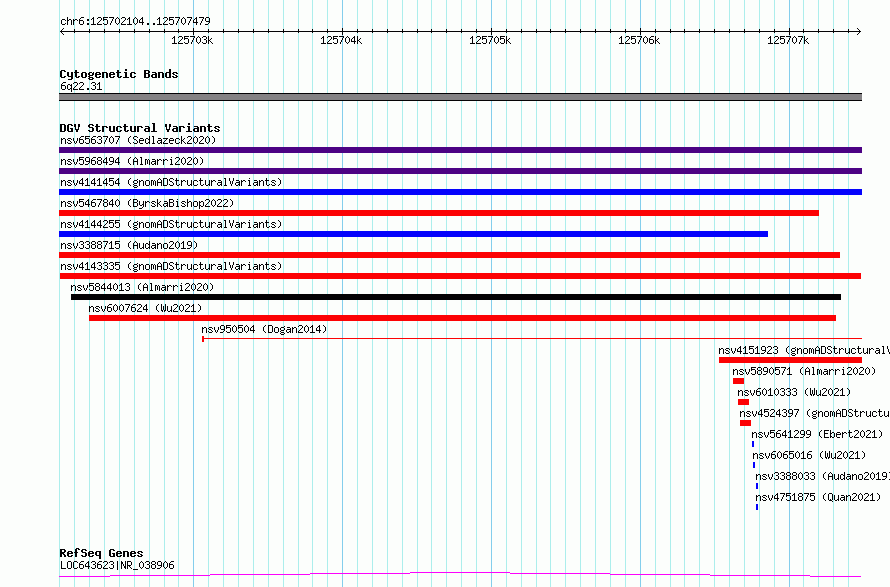The width and height of the screenshot is (890, 587).
Task: Open variant label nsv6010333 (Wu2021)
Action: (x=794, y=392)
